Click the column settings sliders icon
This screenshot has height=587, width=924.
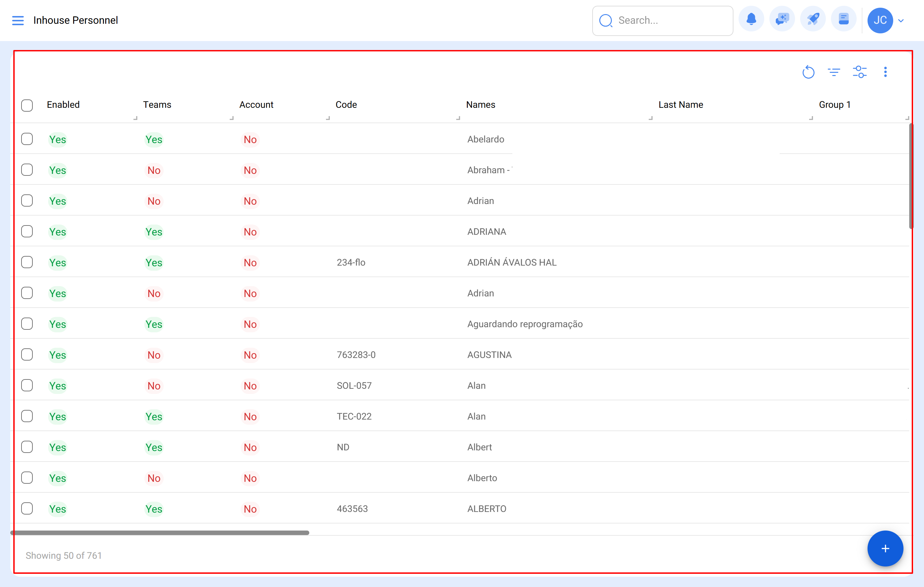point(860,72)
